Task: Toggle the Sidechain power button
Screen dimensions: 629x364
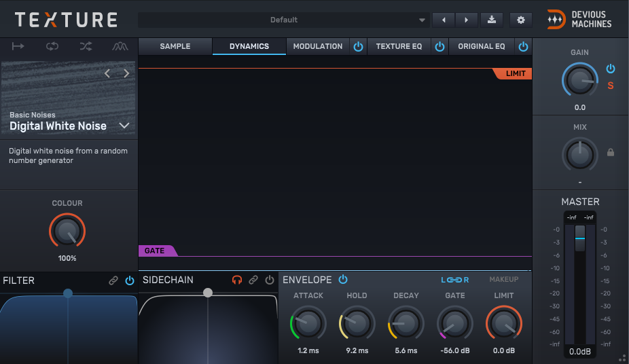Action: (x=270, y=280)
